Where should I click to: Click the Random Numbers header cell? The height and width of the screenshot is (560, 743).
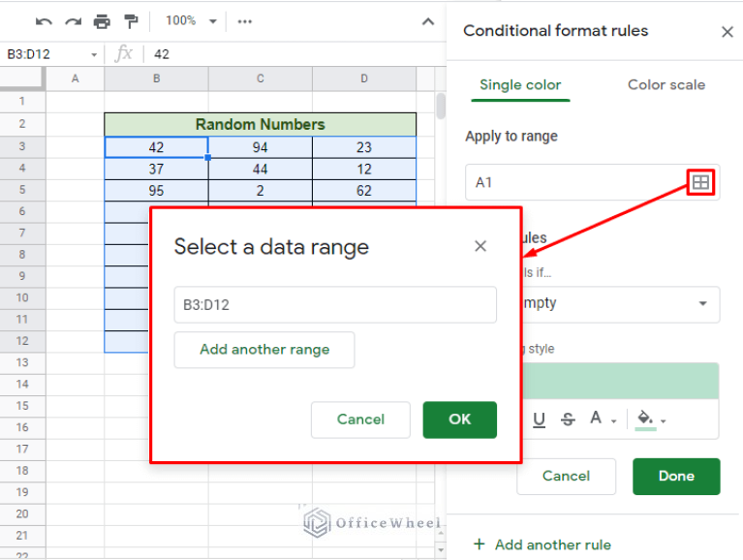[x=261, y=125]
